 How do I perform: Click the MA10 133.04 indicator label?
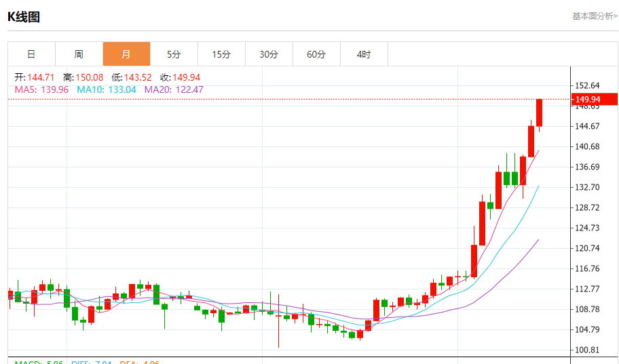pyautogui.click(x=107, y=89)
